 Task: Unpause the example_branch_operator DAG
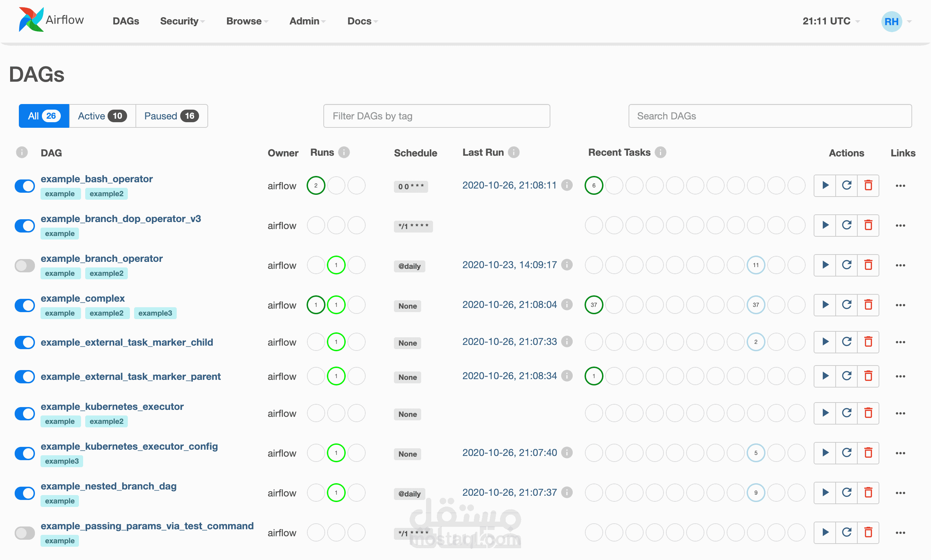click(25, 265)
